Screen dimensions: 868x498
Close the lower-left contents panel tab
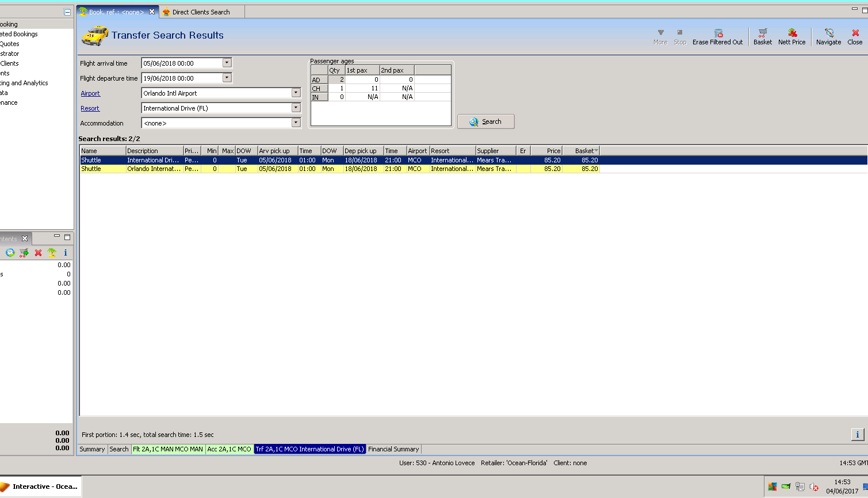click(25, 238)
